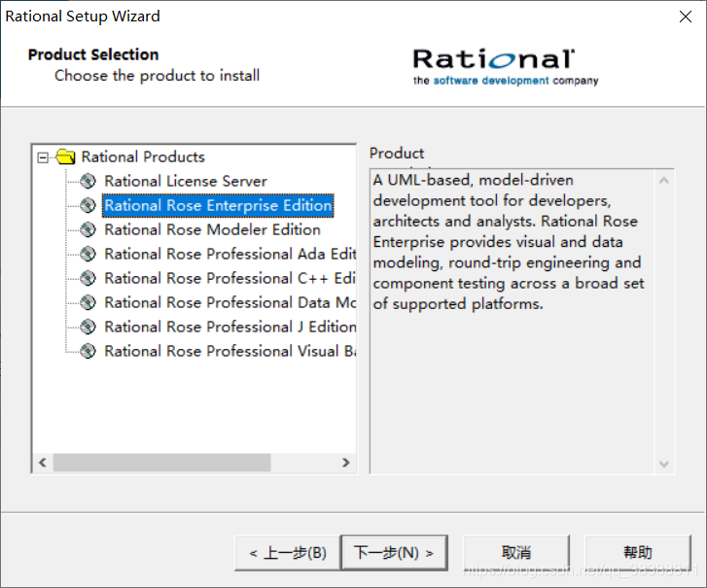Click description box scroll up arrow
Image resolution: width=707 pixels, height=588 pixels.
tap(663, 181)
